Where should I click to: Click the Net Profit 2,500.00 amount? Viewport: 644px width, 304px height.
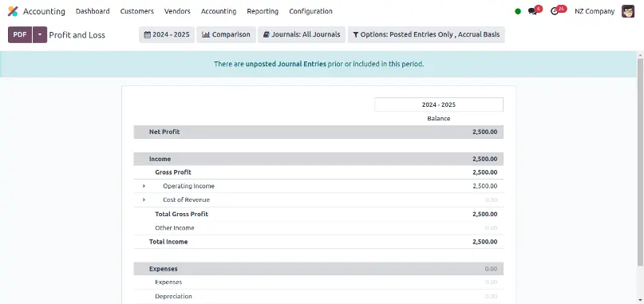484,132
